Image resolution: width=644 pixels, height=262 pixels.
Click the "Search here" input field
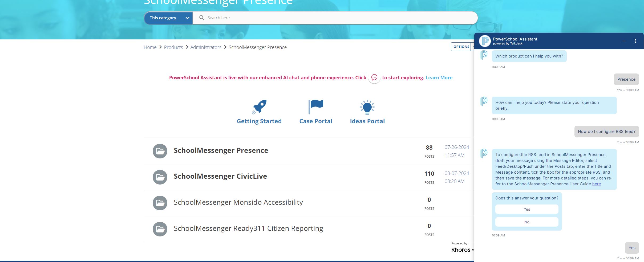266,18
